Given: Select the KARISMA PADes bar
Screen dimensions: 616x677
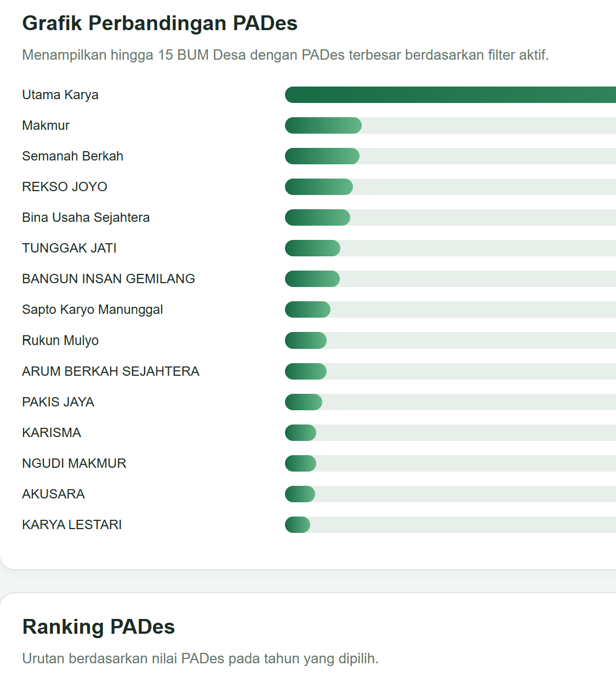Looking at the screenshot, I should (x=300, y=433).
